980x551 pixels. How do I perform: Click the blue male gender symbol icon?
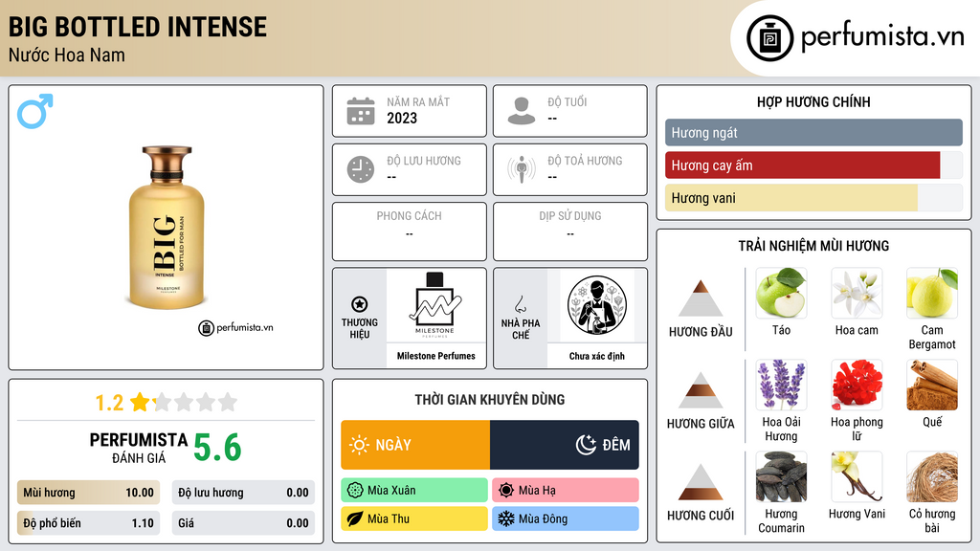(x=35, y=111)
